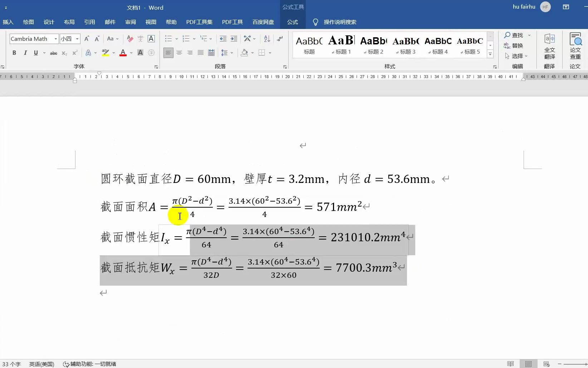Open Replace dialog
This screenshot has width=588, height=368.
pyautogui.click(x=514, y=45)
